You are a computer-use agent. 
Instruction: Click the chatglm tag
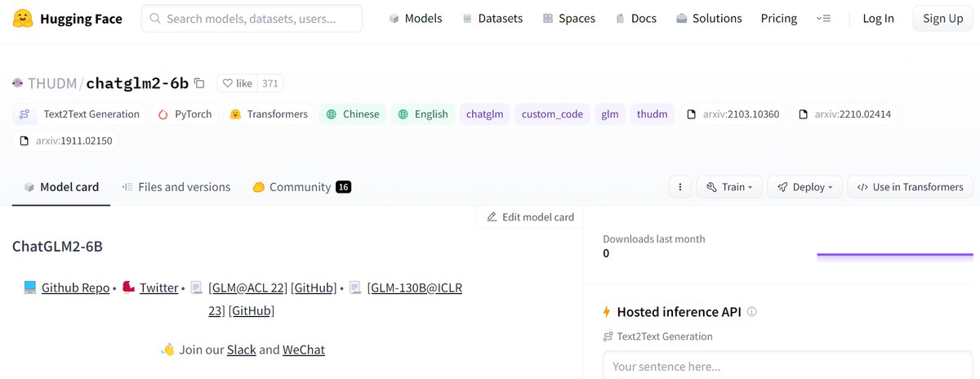pyautogui.click(x=484, y=114)
